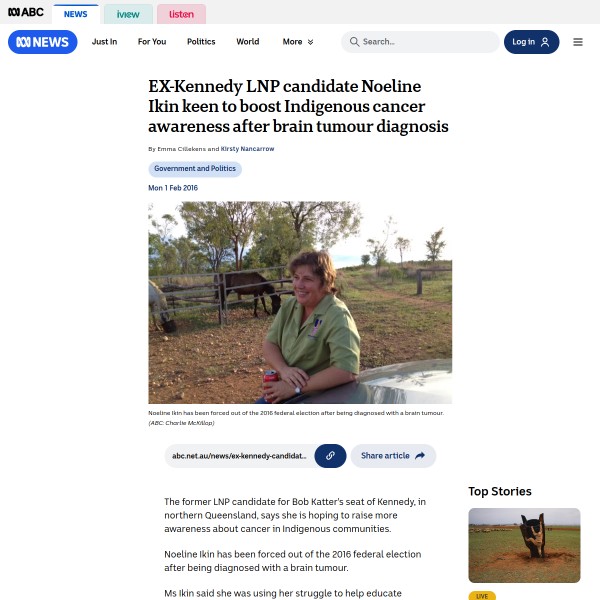Open the Politics menu item
The image size is (600, 600).
201,42
